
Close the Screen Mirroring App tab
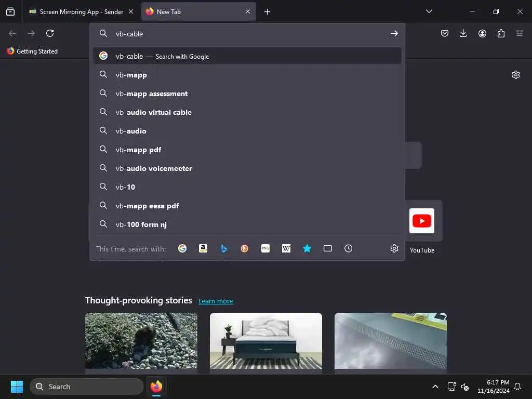tap(130, 12)
